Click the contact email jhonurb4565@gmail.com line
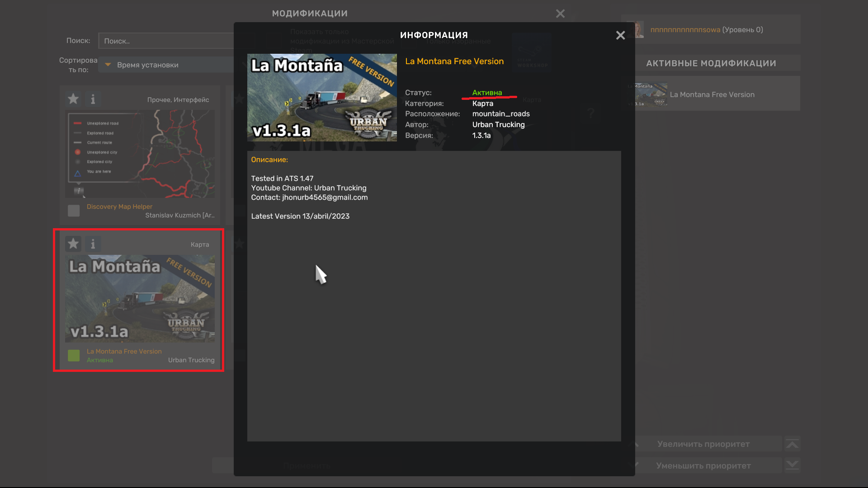Viewport: 868px width, 488px height. click(309, 197)
